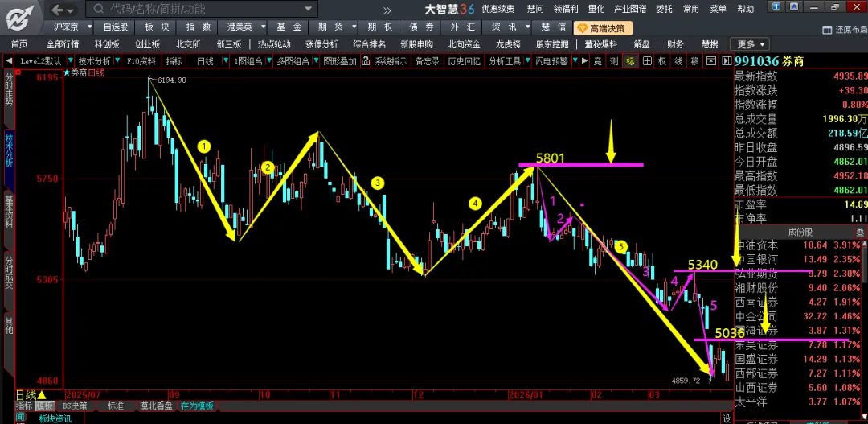Toggle the 竞 toolbar icon

tap(598, 61)
